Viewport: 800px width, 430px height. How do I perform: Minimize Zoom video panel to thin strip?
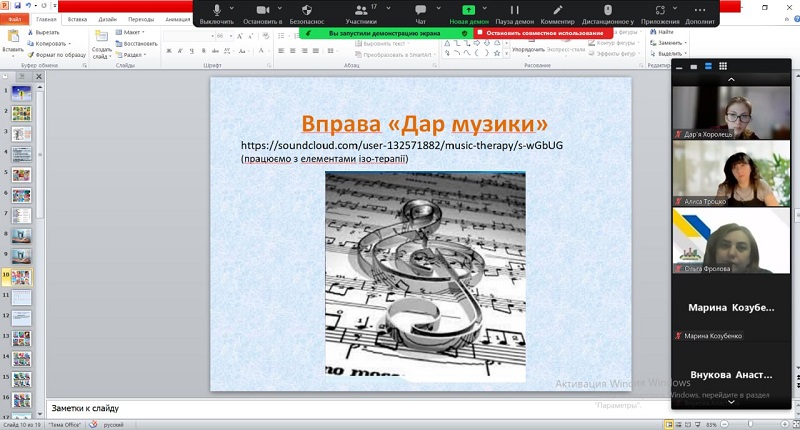pos(679,67)
